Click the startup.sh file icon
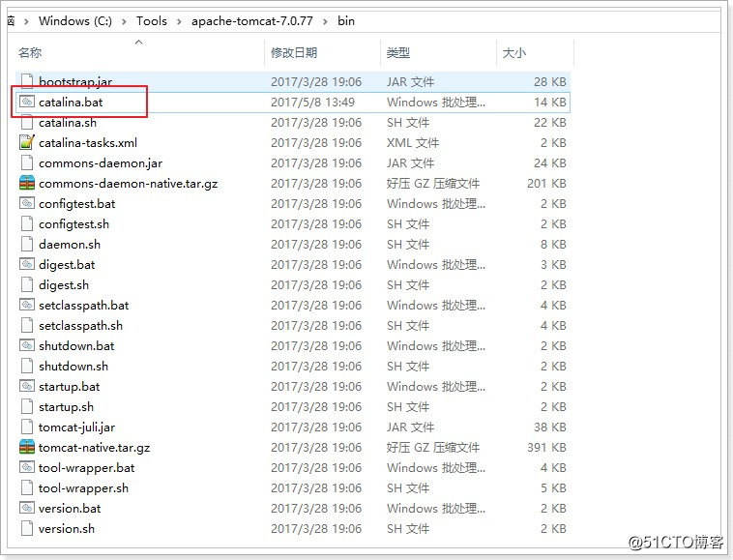Screen dimensions: 733x560 coord(27,406)
